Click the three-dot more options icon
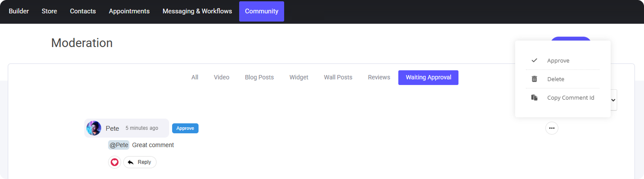Screen dimensions: 644x179 (x=551, y=128)
